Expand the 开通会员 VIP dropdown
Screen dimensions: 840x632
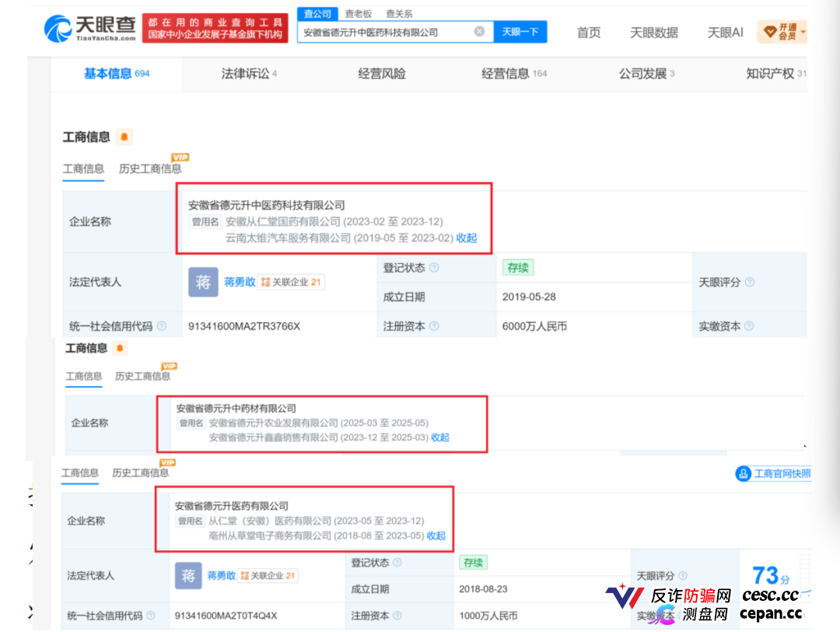[782, 32]
